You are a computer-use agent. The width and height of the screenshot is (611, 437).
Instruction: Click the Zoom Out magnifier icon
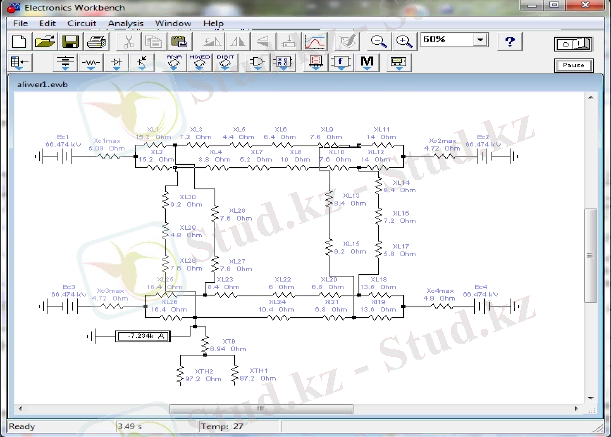(379, 42)
